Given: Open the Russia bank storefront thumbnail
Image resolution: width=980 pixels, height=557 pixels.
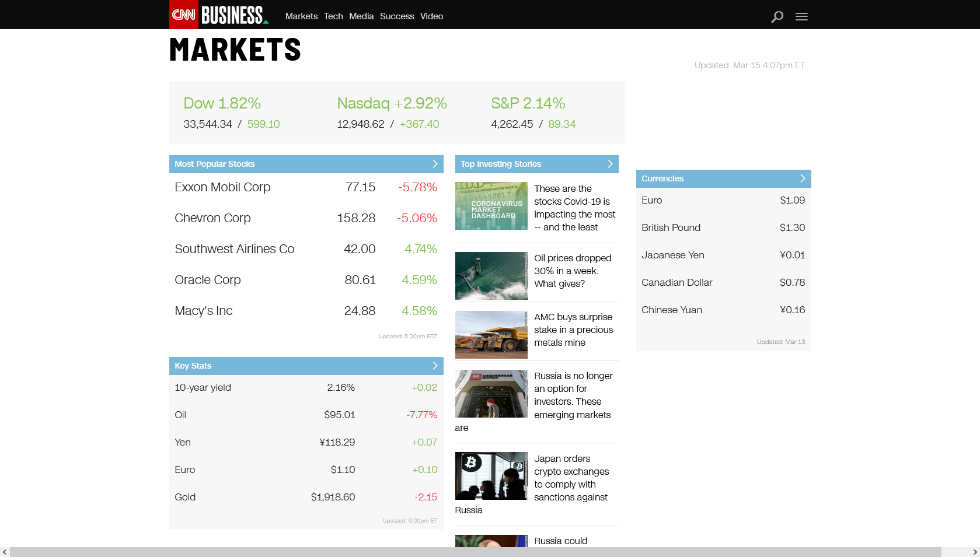Looking at the screenshot, I should (x=491, y=394).
